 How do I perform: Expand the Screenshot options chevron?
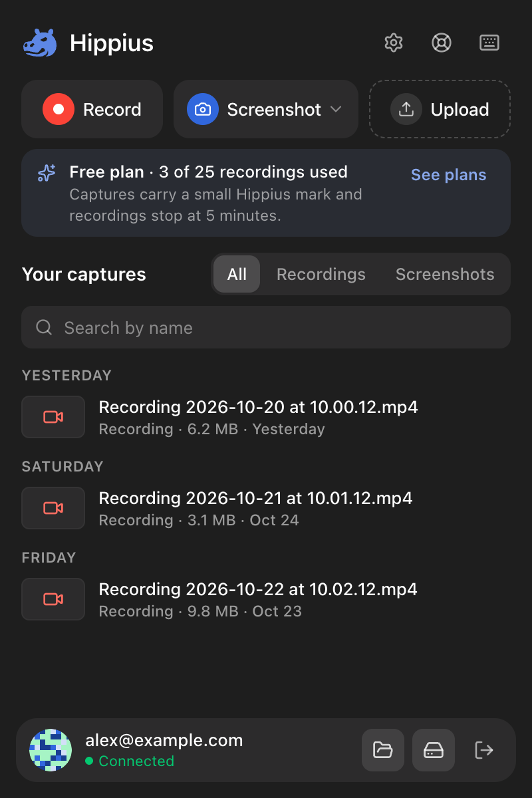tap(336, 109)
